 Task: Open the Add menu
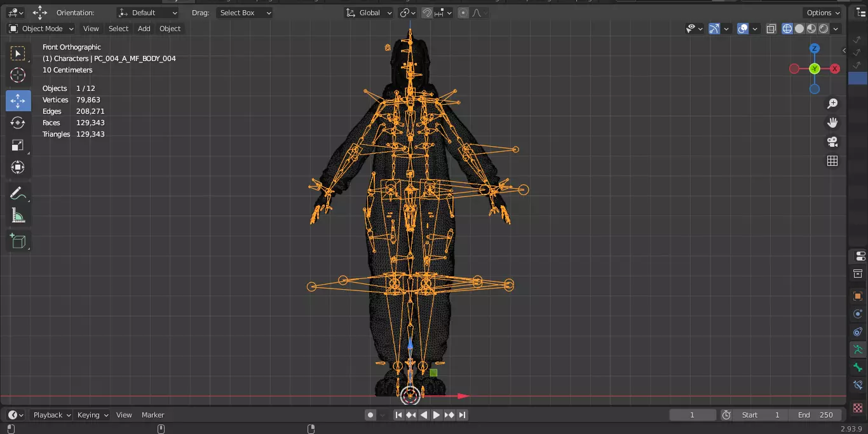pos(144,29)
